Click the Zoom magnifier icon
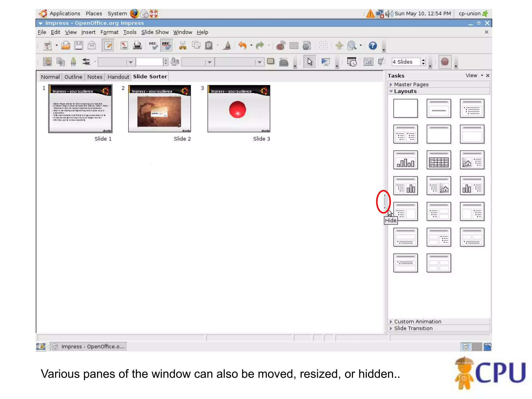This screenshot has width=532, height=399. (x=352, y=46)
